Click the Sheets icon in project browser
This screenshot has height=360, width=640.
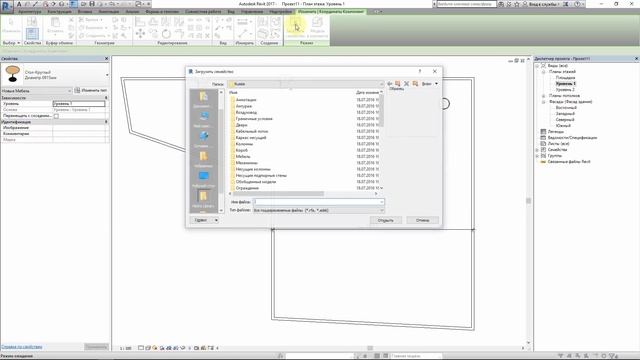pos(543,144)
